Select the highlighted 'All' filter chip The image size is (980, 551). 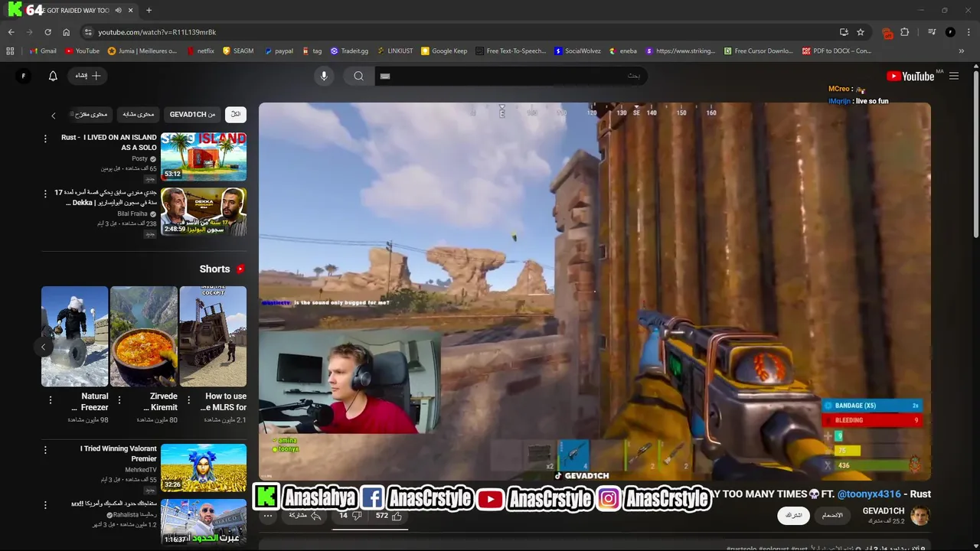tap(236, 114)
